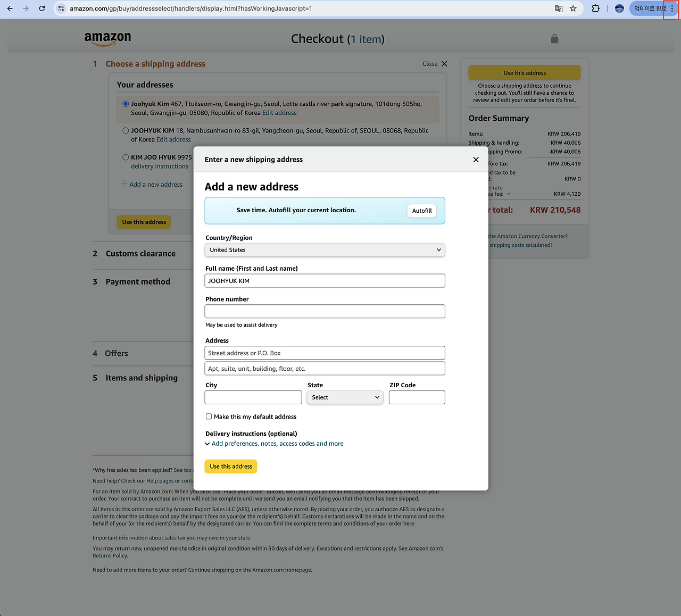Click Use this address in the dialog
Screen dimensions: 681x616
[231, 467]
